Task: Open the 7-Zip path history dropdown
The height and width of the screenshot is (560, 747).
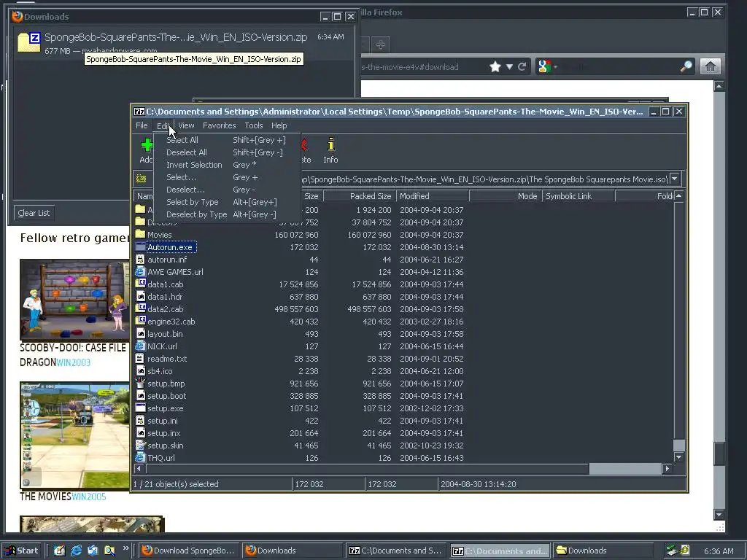Action: pos(675,179)
